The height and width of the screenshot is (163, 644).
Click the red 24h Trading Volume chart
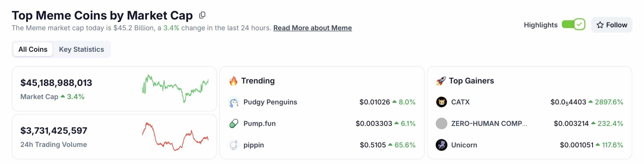click(175, 136)
